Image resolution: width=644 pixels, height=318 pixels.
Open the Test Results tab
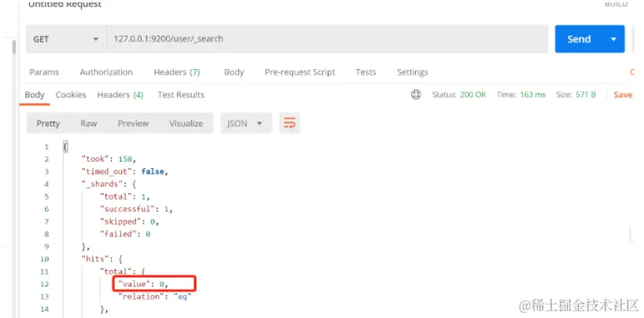181,95
